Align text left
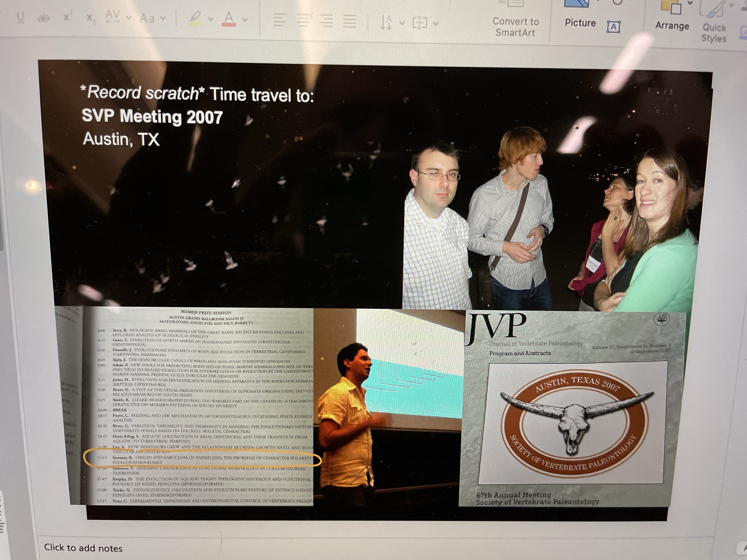747x560 pixels. pos(279,20)
